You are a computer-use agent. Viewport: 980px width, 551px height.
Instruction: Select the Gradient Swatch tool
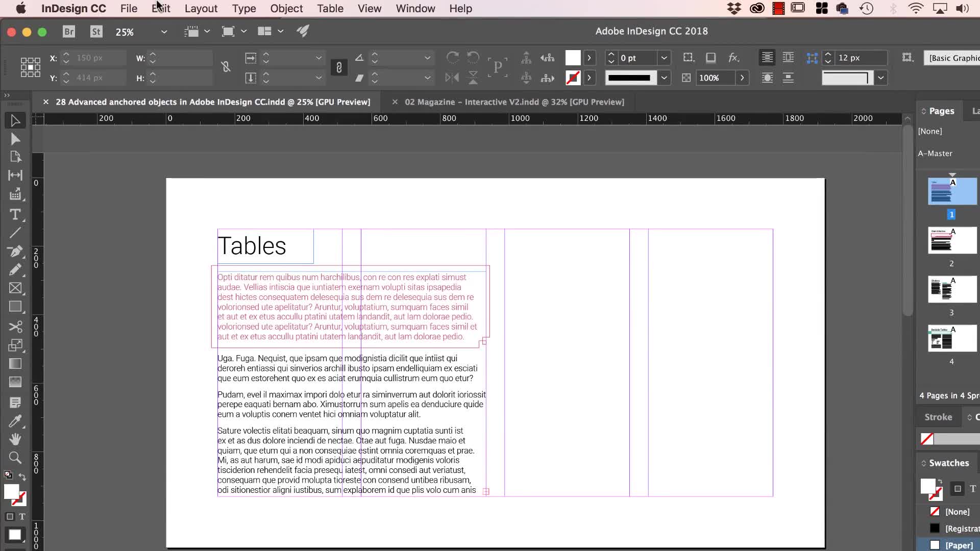click(15, 364)
